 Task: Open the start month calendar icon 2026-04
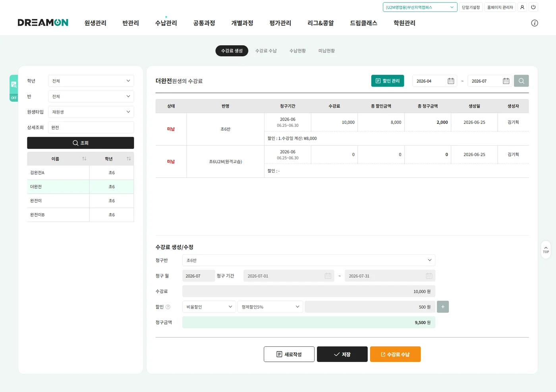451,81
